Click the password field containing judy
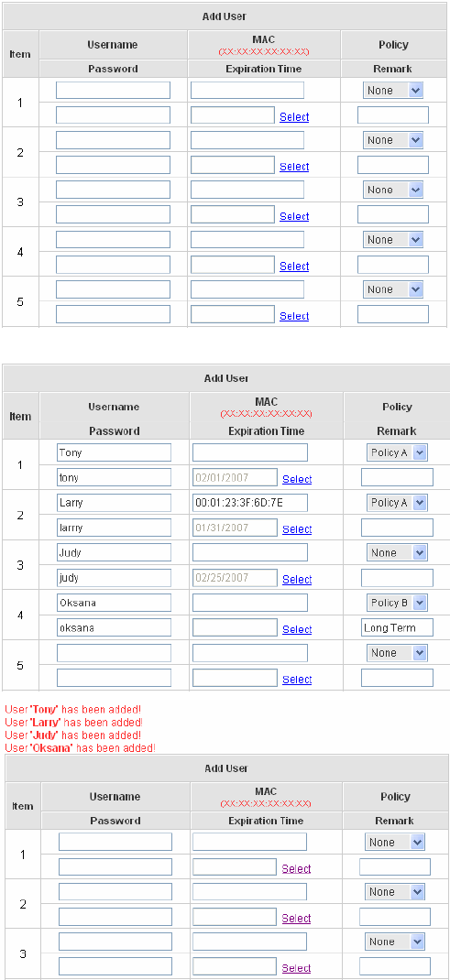This screenshot has height=980, width=450. point(114,578)
